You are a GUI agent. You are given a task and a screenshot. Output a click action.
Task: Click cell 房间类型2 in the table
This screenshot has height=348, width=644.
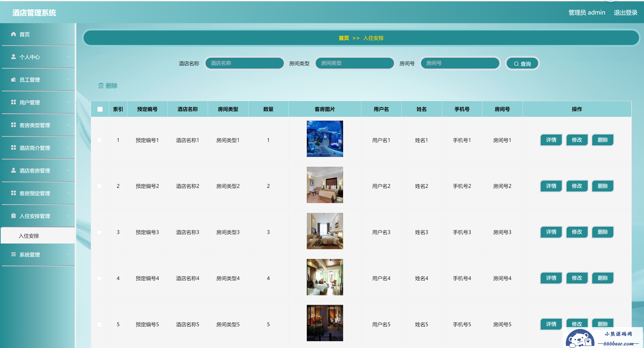click(x=228, y=186)
